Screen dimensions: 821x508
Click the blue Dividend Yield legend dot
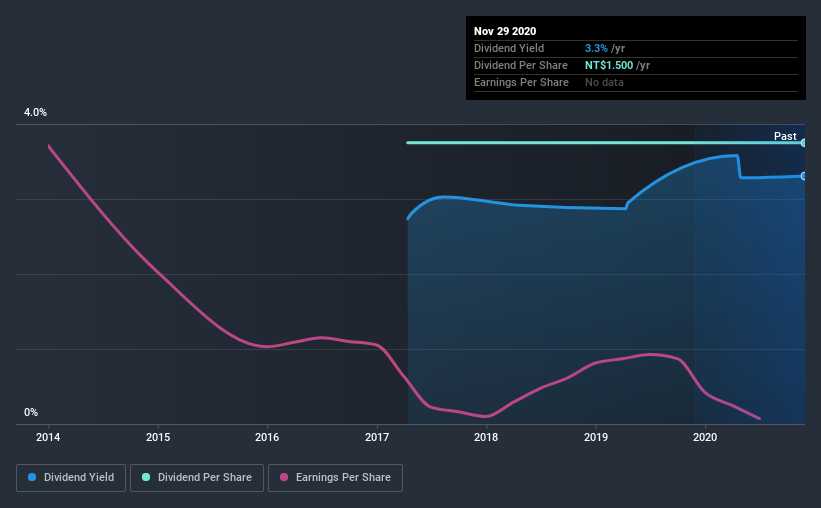point(32,477)
